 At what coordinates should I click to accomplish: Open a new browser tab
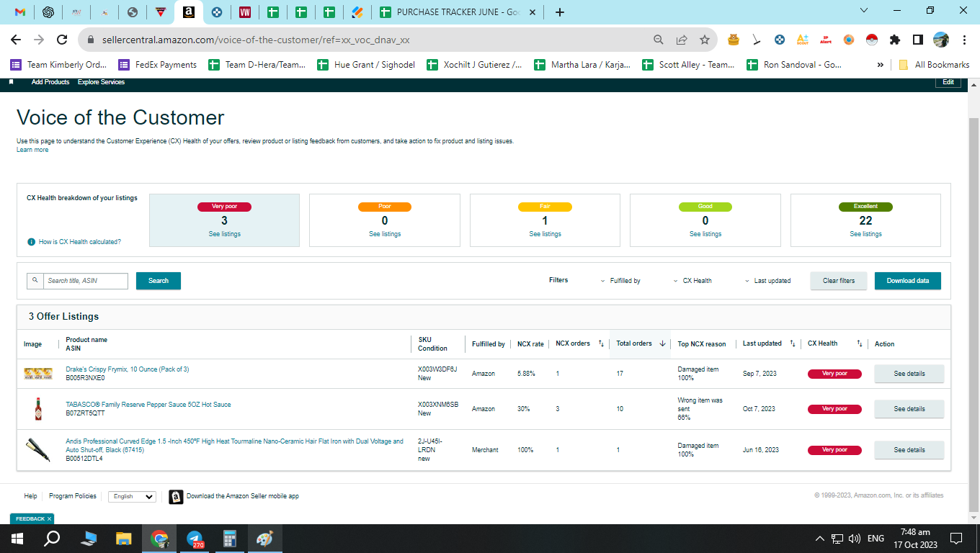point(560,12)
